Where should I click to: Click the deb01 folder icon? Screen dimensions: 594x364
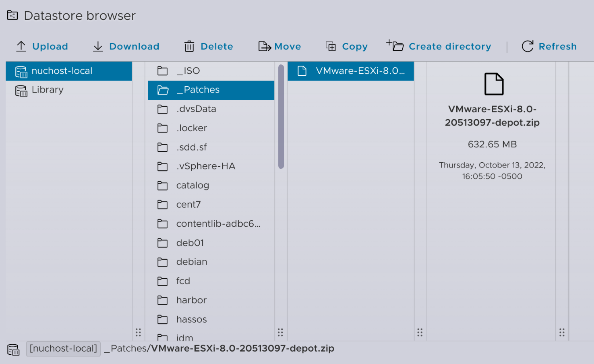click(x=163, y=243)
